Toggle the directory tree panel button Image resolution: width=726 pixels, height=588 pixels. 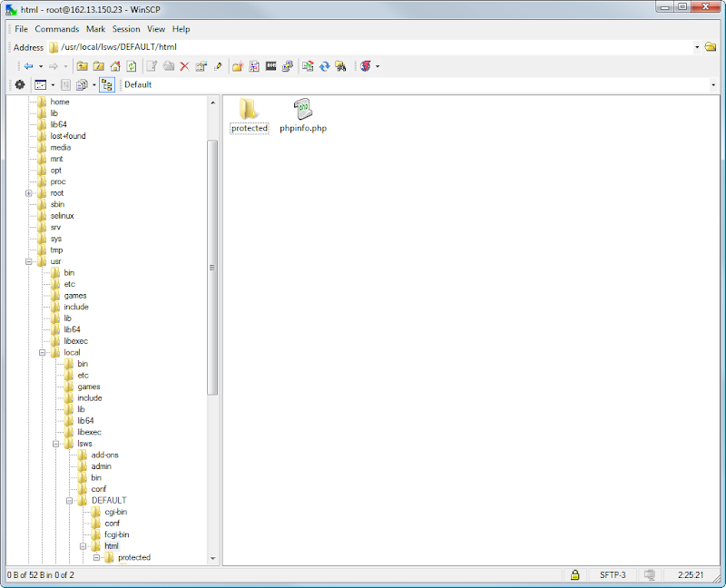click(107, 84)
